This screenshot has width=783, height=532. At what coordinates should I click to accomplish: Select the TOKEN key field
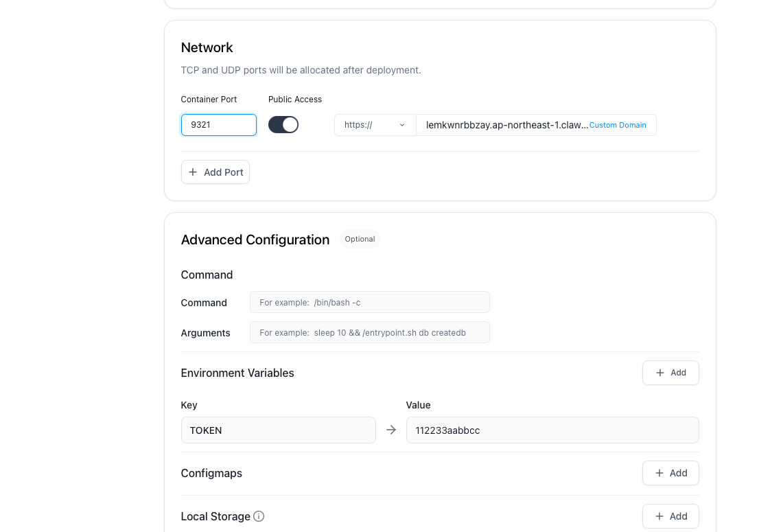[x=278, y=430]
